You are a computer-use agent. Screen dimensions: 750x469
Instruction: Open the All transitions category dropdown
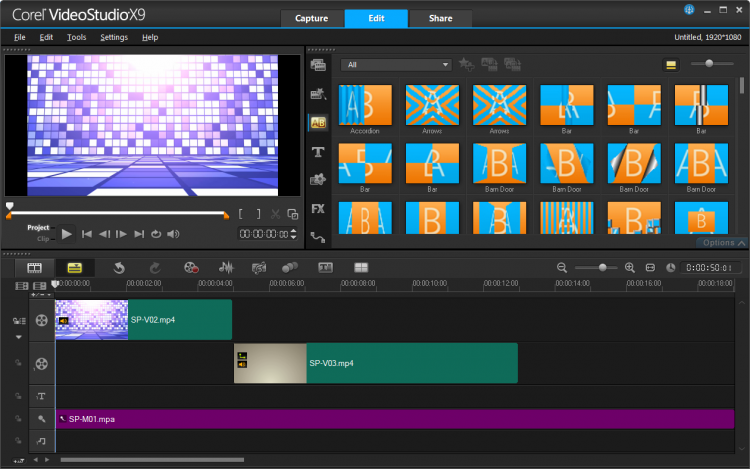(396, 65)
